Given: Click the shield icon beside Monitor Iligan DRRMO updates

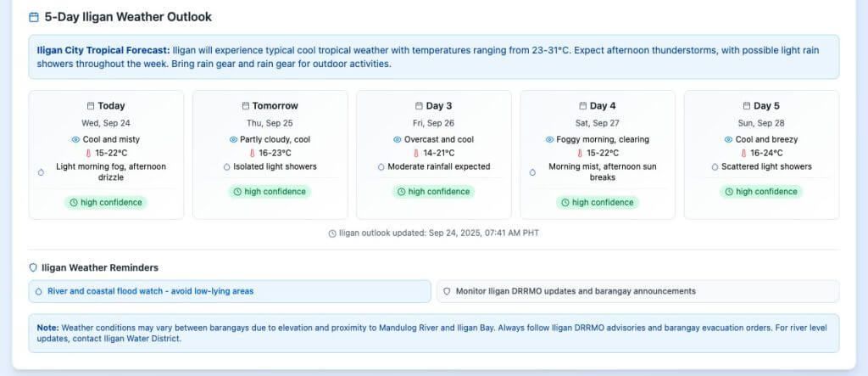Looking at the screenshot, I should [447, 291].
